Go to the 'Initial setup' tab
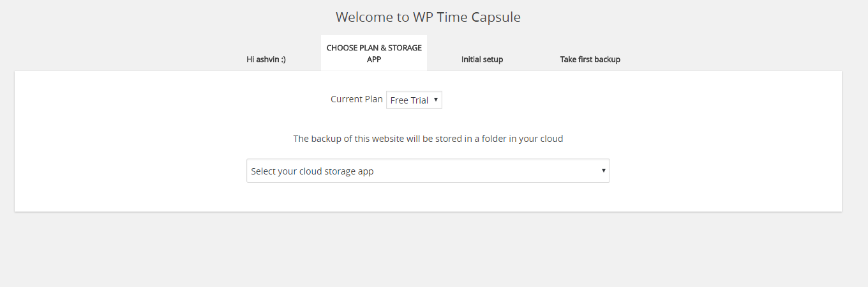This screenshot has width=868, height=287. click(x=482, y=59)
